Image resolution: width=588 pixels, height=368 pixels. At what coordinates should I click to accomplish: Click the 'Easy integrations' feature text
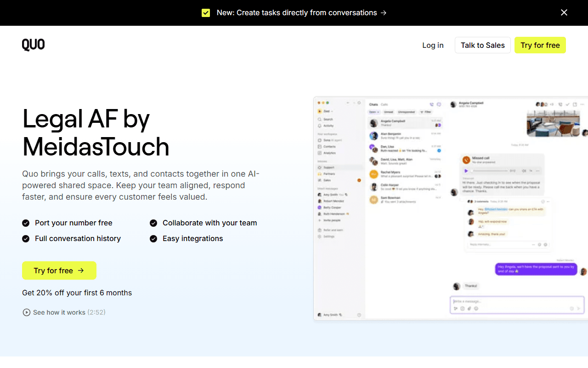[192, 238]
